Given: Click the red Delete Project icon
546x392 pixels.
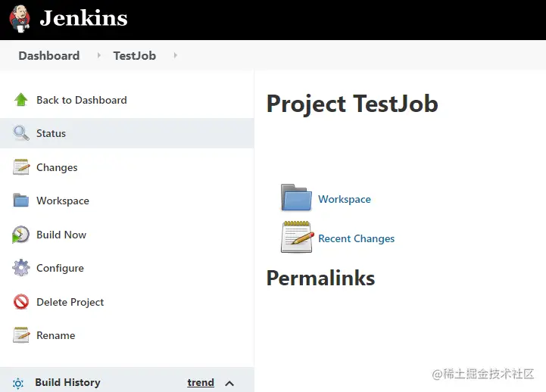Looking at the screenshot, I should [x=21, y=301].
